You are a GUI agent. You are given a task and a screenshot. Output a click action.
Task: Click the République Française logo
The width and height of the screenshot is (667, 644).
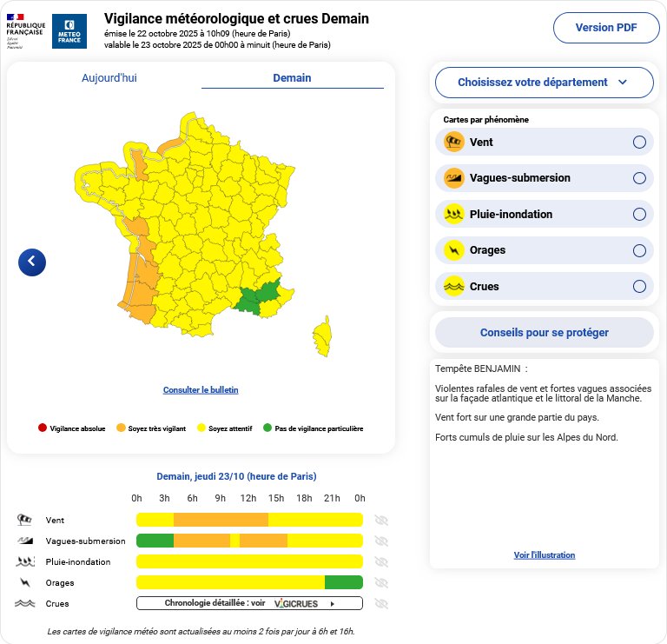(26, 31)
